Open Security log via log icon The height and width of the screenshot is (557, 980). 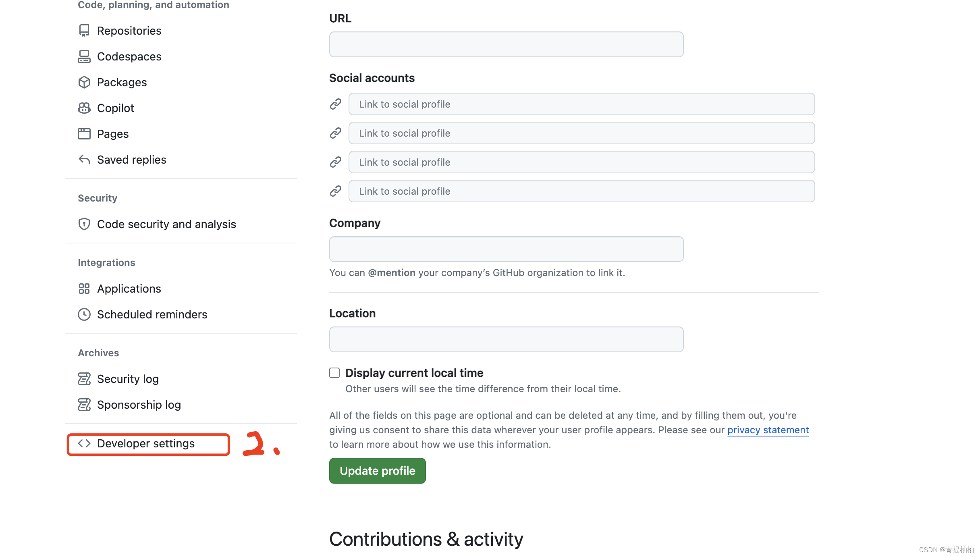pos(84,379)
